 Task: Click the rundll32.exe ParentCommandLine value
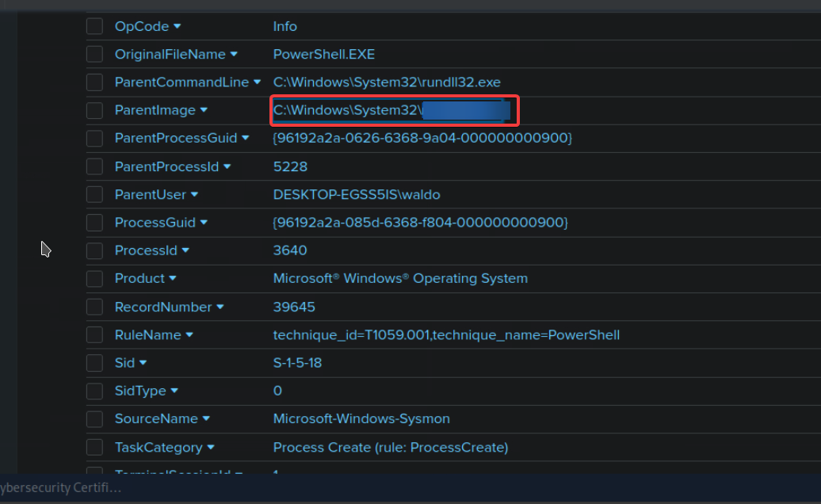(387, 82)
